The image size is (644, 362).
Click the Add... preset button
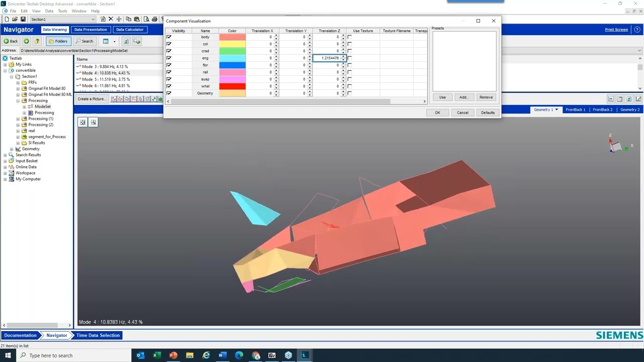coord(463,97)
